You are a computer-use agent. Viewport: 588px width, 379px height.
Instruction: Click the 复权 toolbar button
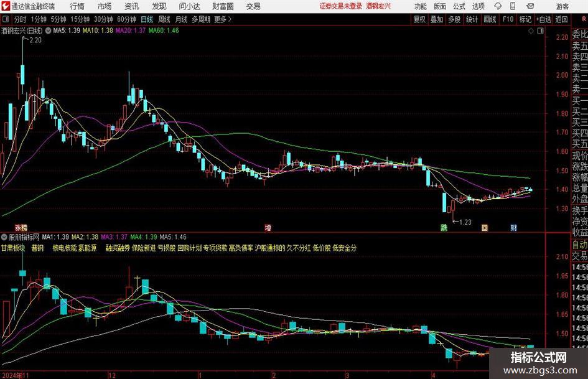tap(419, 19)
